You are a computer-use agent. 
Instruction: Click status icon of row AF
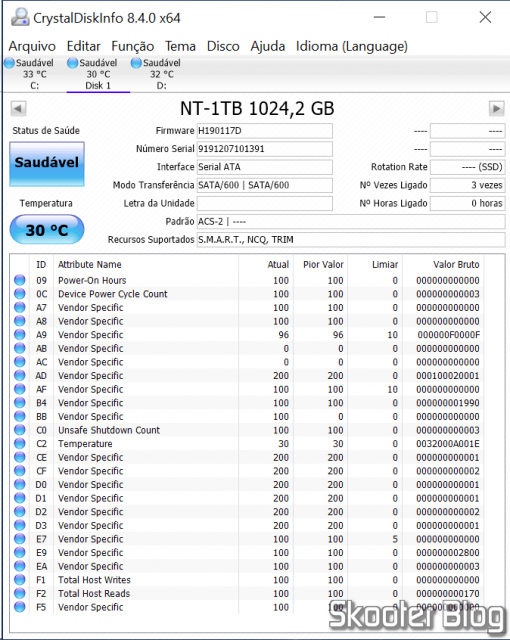(20, 389)
